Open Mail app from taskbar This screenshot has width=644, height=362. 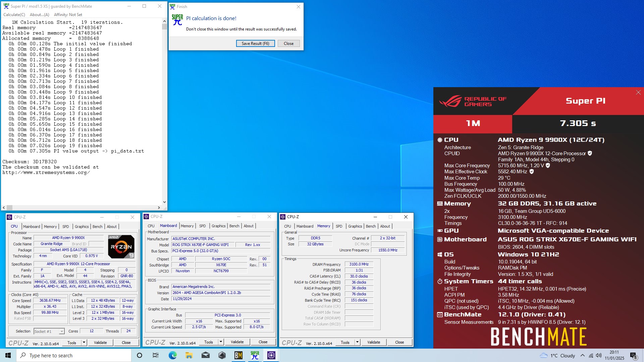205,355
